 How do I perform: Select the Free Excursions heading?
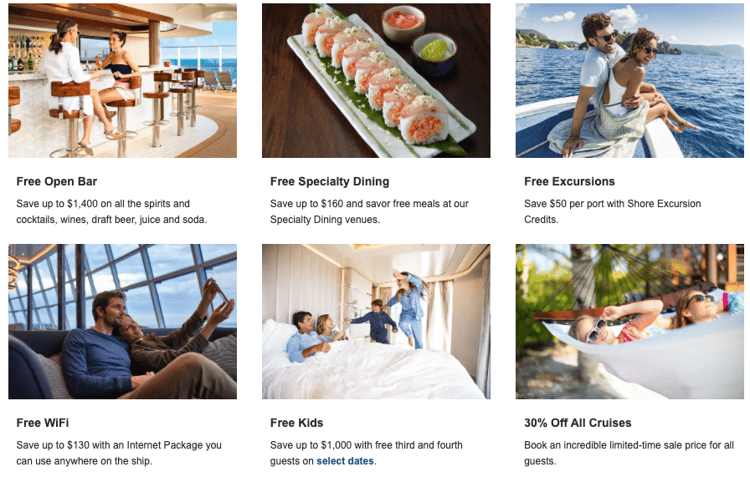569,182
